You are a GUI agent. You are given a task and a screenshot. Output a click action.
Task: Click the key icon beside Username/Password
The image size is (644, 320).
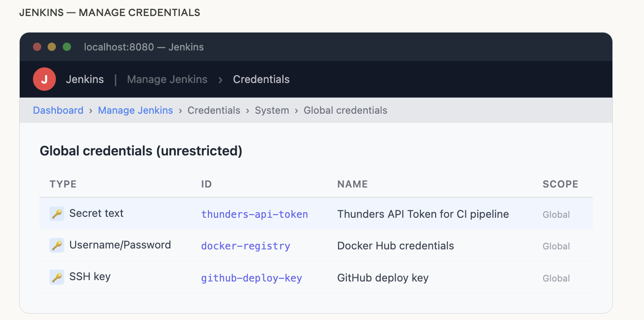pyautogui.click(x=57, y=245)
